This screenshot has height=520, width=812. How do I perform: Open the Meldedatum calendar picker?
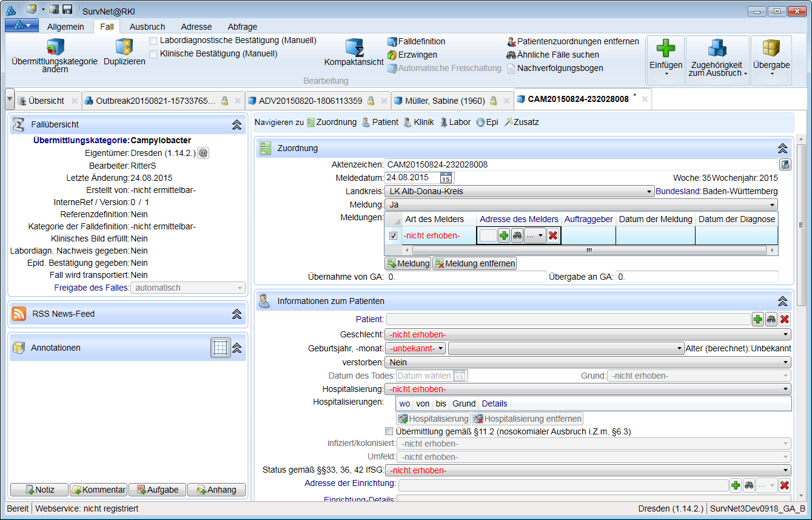(446, 178)
